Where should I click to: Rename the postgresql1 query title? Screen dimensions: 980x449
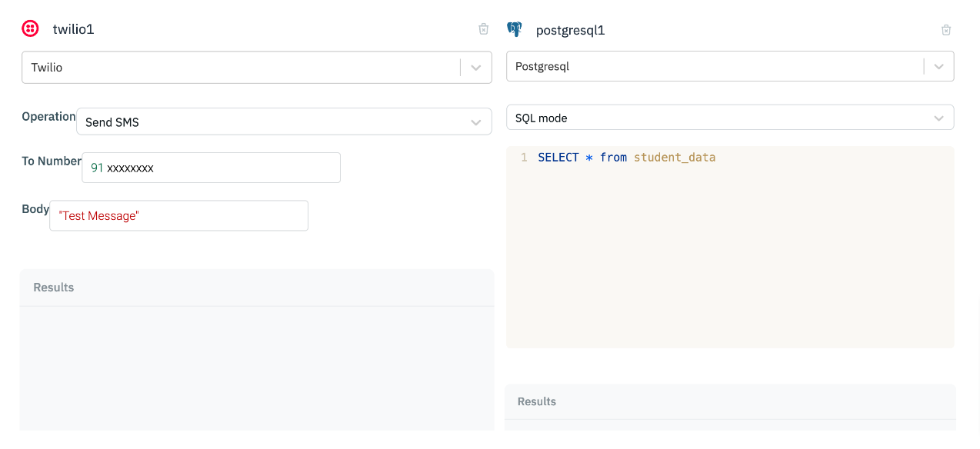(x=570, y=30)
